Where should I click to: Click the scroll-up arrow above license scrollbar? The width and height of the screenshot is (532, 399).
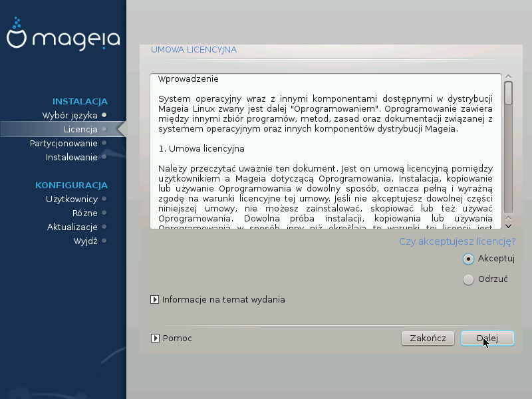click(x=508, y=76)
